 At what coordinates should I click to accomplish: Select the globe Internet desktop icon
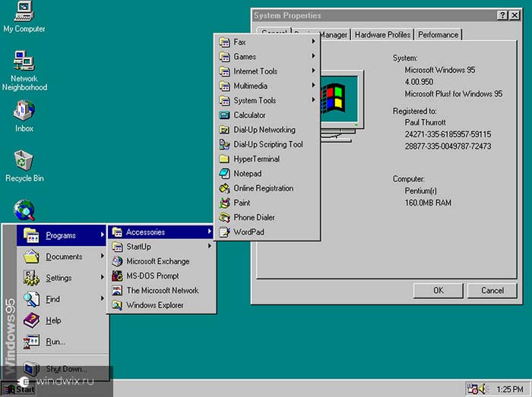24,210
